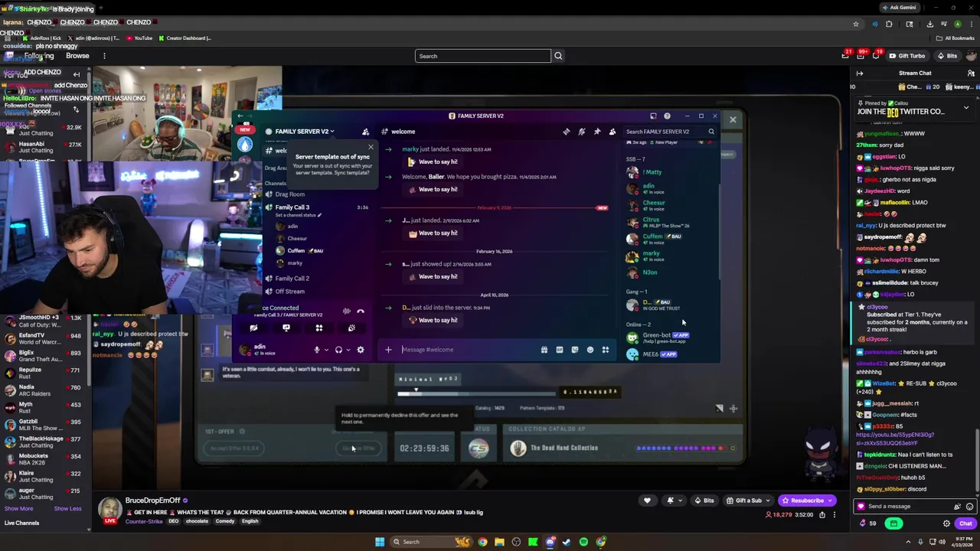Open Discord notification settings bell icon
980x551 pixels.
pyautogui.click(x=582, y=132)
